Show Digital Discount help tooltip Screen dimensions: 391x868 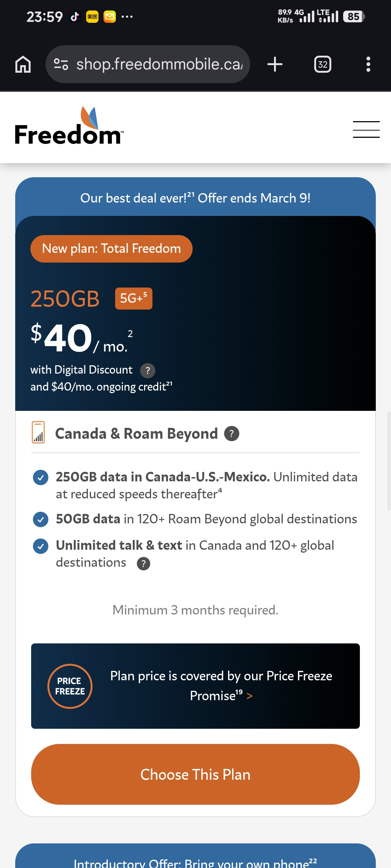(148, 371)
